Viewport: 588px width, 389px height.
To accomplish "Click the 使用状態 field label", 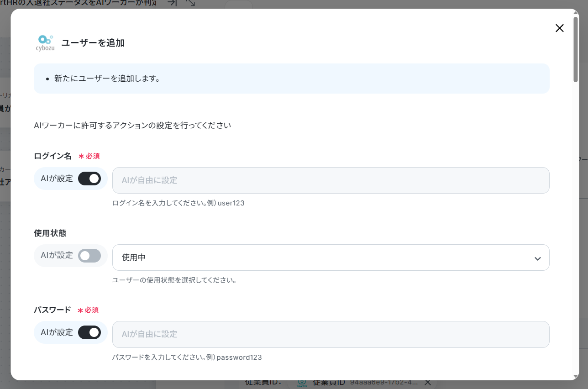I will 50,233.
